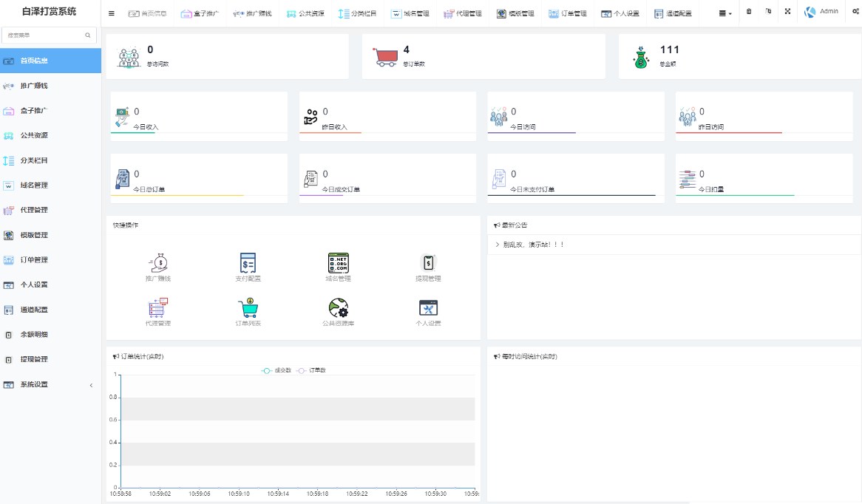Expand the 别乱改，演示站 announcement

(x=529, y=245)
